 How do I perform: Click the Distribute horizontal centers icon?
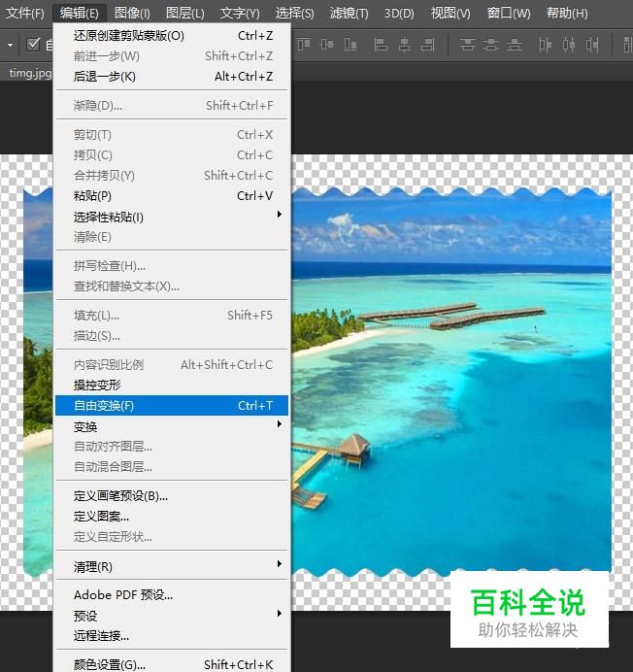[x=569, y=45]
